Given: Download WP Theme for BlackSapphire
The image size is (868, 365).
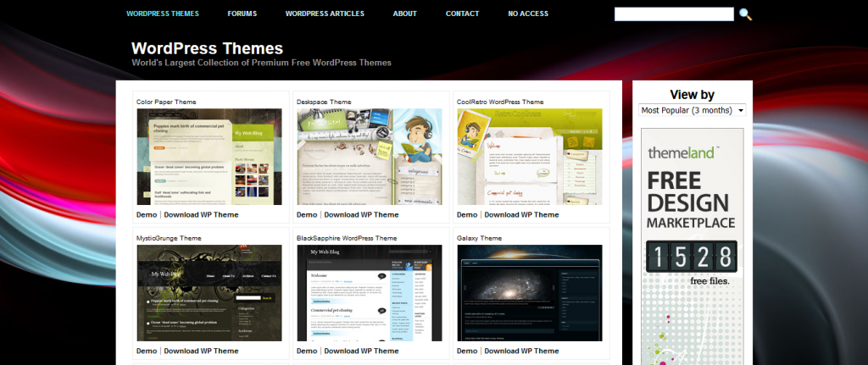Looking at the screenshot, I should (x=361, y=351).
